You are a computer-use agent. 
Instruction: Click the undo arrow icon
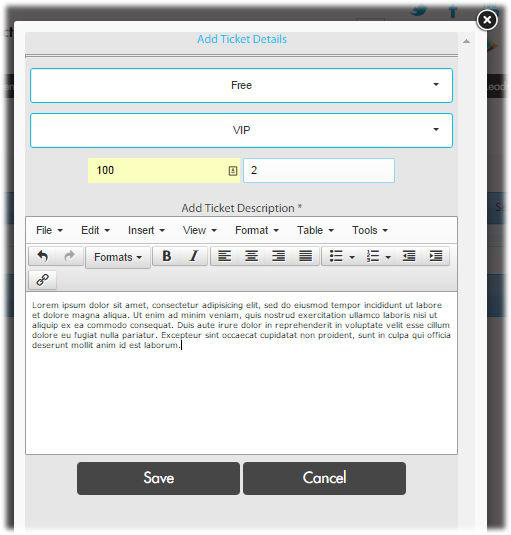coord(42,256)
